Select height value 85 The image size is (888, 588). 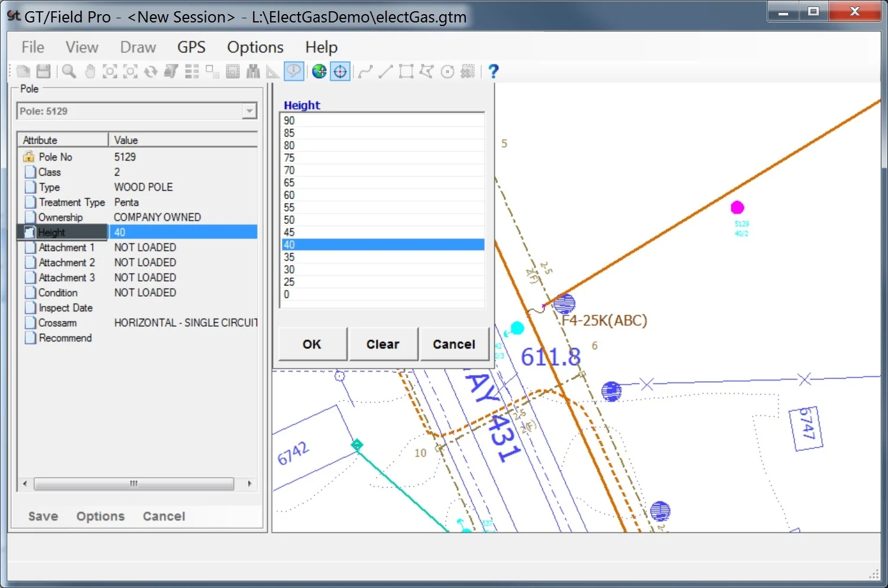click(x=383, y=133)
